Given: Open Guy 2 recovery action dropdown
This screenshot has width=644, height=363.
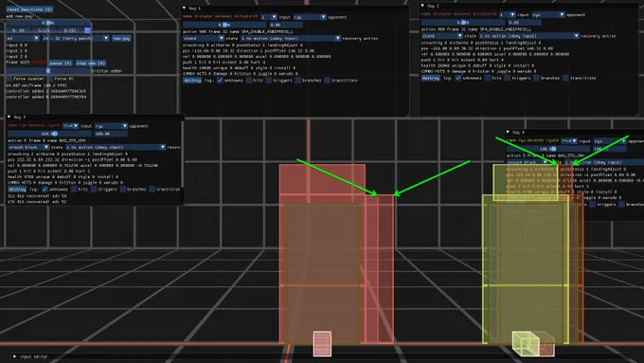Looking at the screenshot, I should coord(528,36).
